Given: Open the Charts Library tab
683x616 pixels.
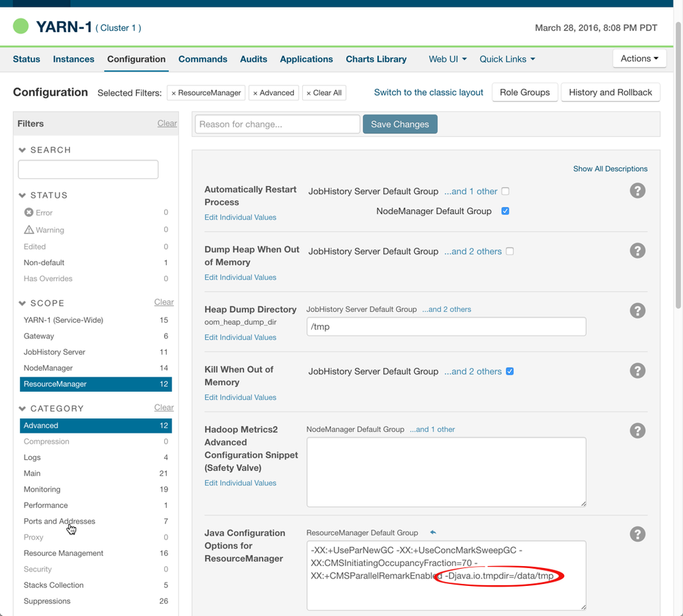Looking at the screenshot, I should tap(376, 59).
